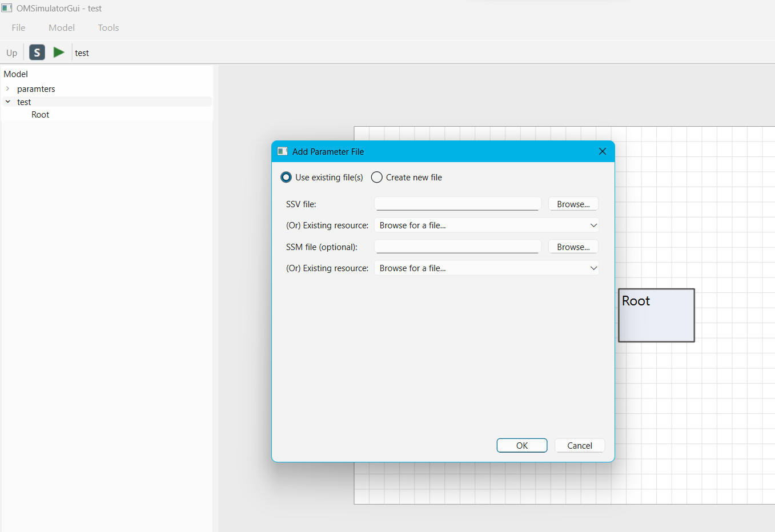Click Cancel in the parameter dialog

point(580,446)
